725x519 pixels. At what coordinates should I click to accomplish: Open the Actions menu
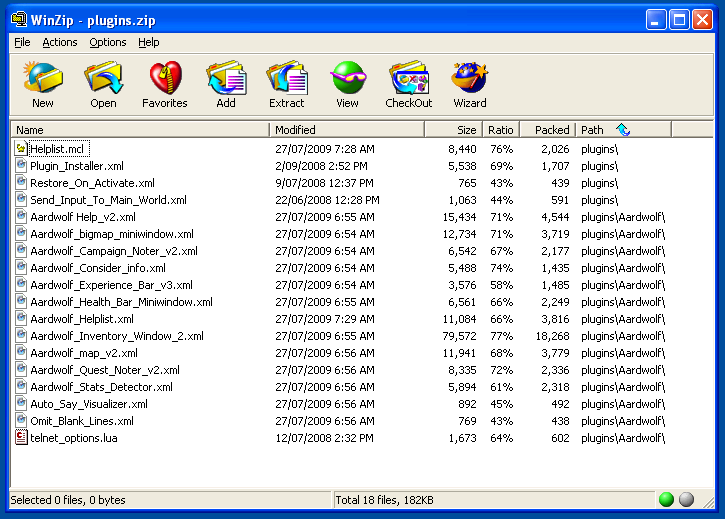(x=59, y=42)
